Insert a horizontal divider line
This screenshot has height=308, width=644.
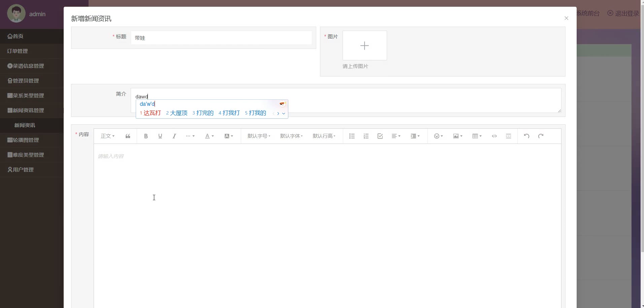509,136
